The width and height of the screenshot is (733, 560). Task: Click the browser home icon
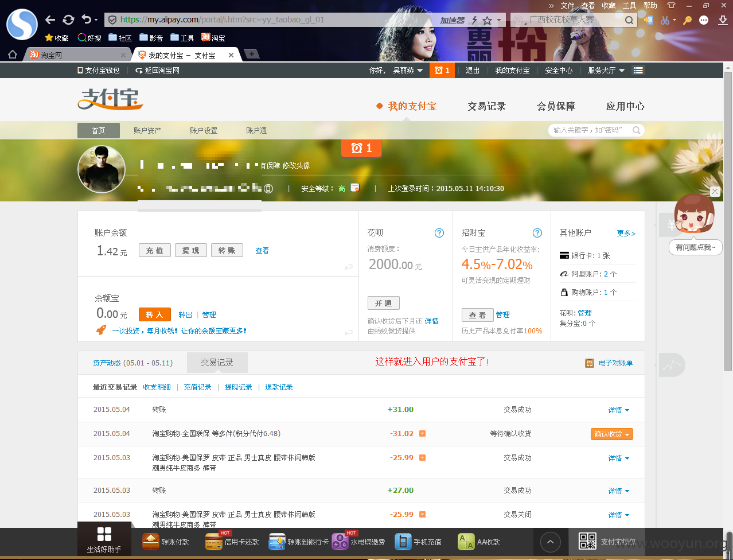click(13, 55)
